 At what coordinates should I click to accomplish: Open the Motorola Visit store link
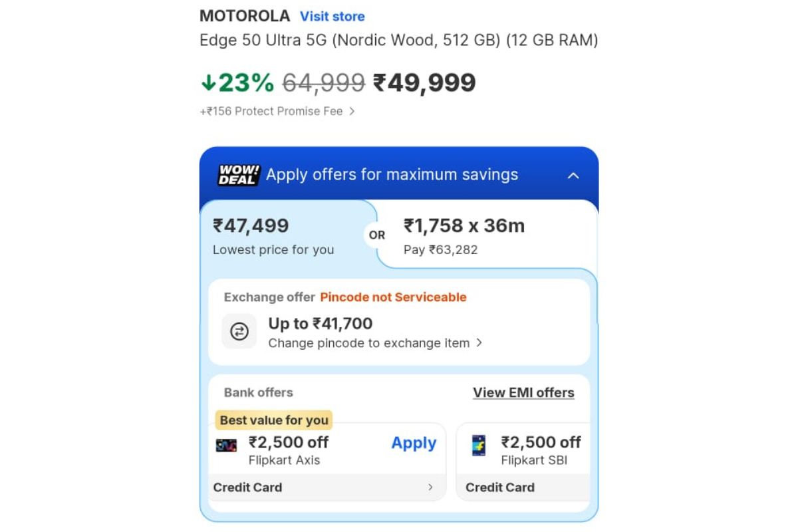[332, 16]
